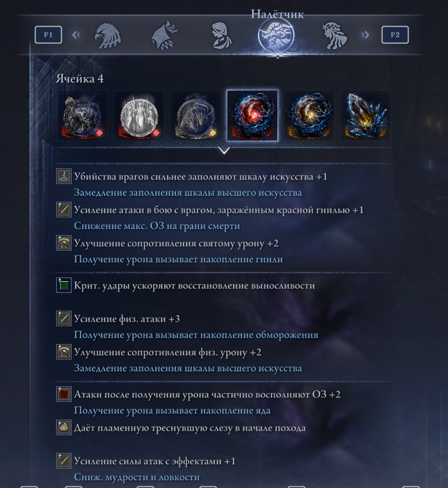Click the F1 previous-page button
The width and height of the screenshot is (448, 488).
point(48,34)
